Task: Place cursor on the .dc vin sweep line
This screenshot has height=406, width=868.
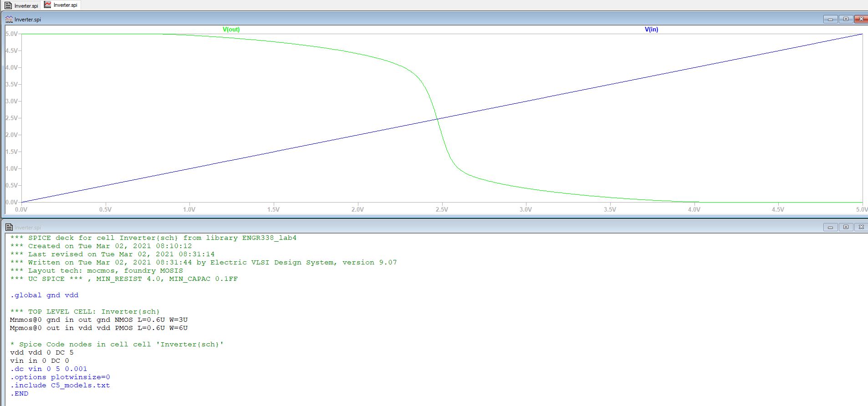Action: click(x=49, y=369)
